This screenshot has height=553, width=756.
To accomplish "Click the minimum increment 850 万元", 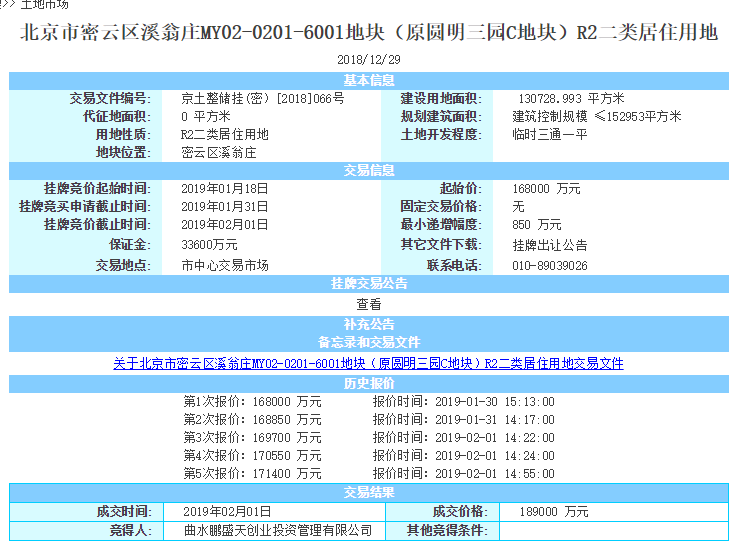I will (537, 225).
